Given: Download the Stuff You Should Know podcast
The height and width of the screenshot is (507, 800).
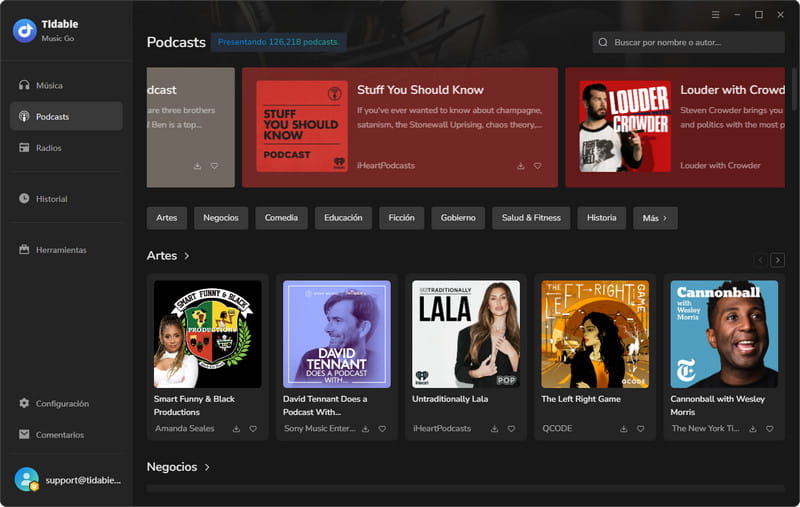Looking at the screenshot, I should pos(520,166).
